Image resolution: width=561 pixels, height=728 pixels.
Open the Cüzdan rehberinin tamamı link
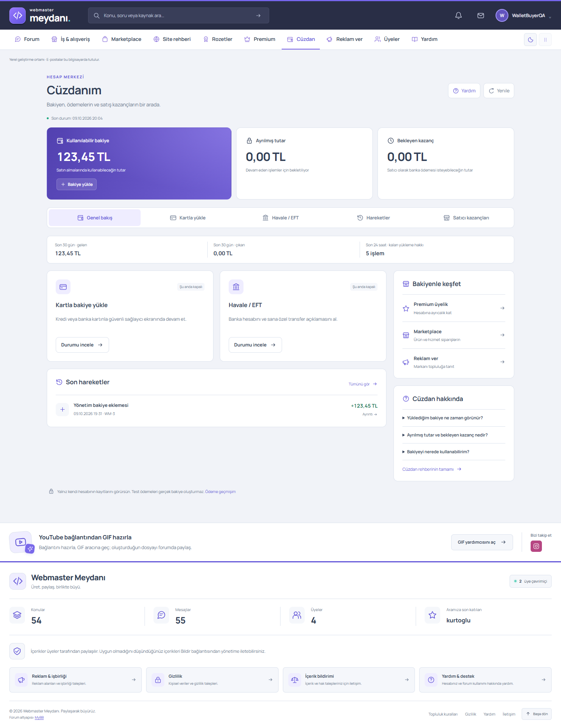(x=432, y=469)
